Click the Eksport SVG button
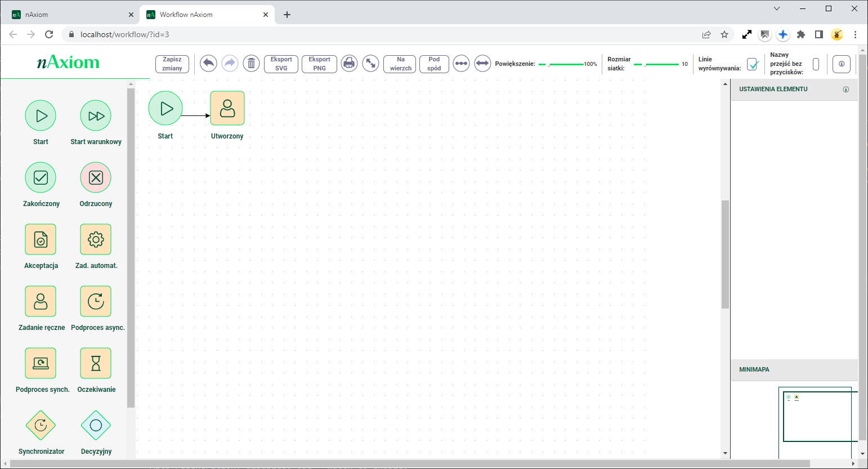 (281, 63)
